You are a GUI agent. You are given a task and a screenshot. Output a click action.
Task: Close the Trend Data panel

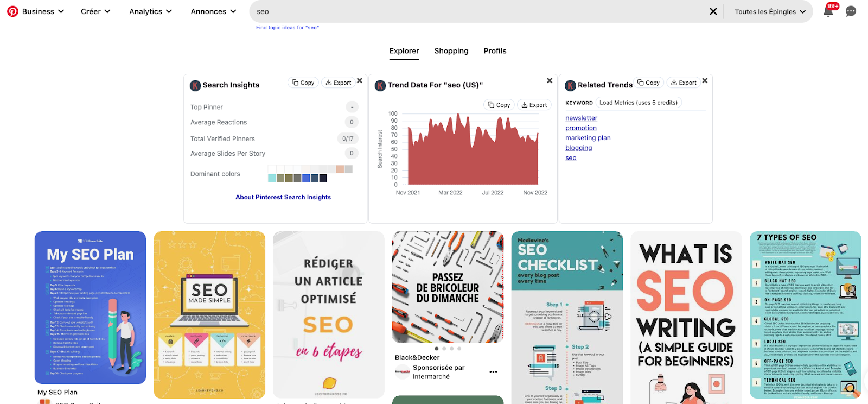[550, 80]
